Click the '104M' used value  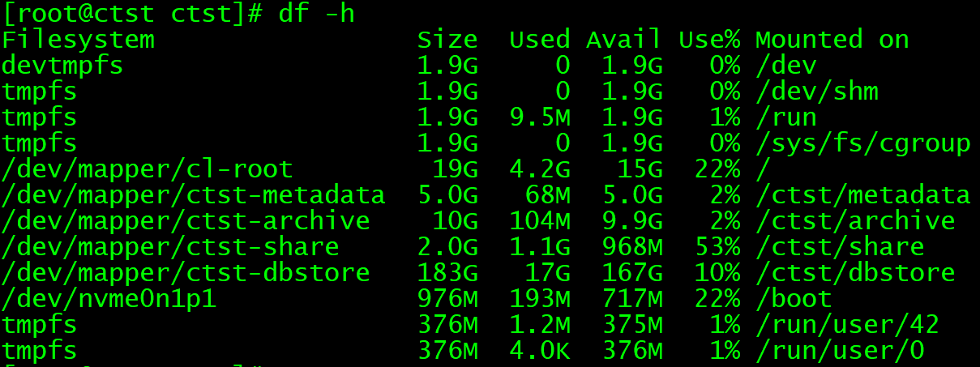pyautogui.click(x=540, y=221)
